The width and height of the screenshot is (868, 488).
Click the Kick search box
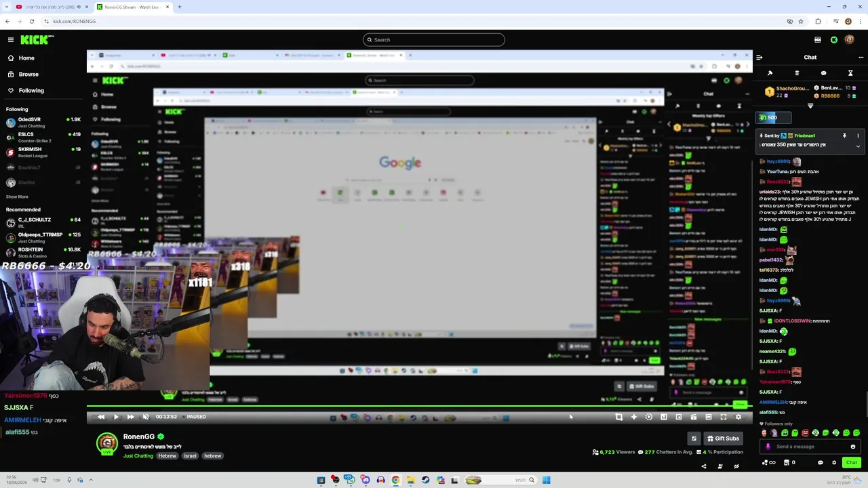click(x=434, y=39)
